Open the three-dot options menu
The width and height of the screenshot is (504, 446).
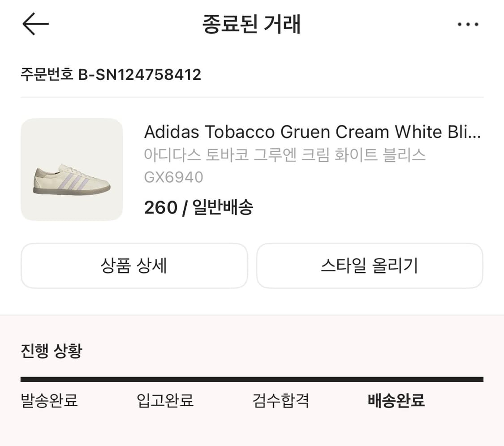coord(468,24)
